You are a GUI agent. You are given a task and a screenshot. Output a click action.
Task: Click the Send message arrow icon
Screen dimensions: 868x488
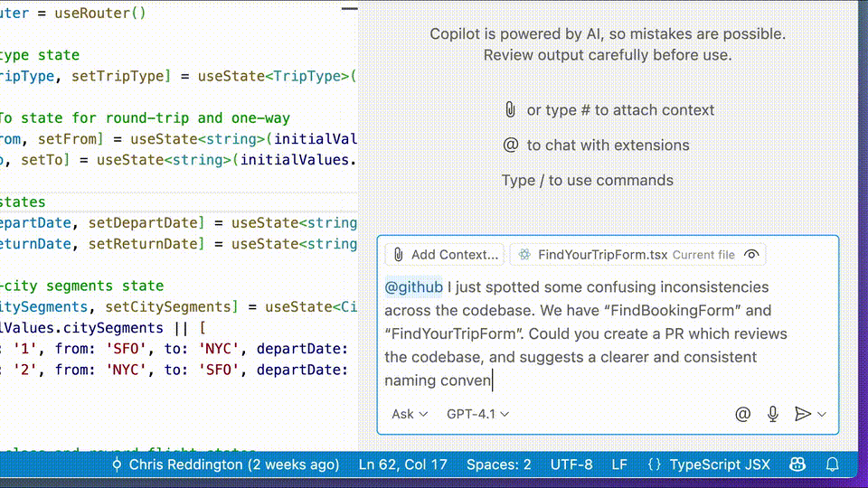(x=801, y=414)
